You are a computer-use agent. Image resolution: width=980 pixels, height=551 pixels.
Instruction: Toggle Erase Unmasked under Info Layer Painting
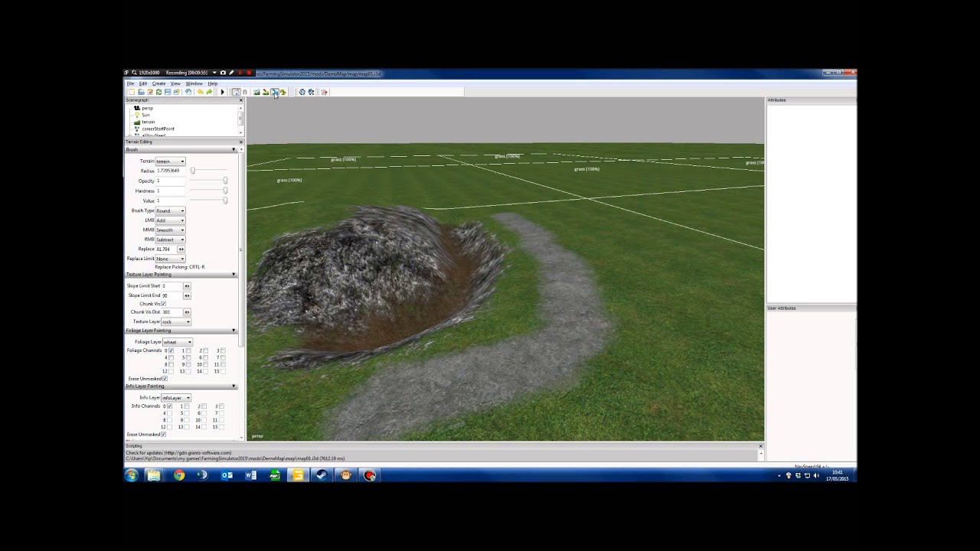[165, 435]
